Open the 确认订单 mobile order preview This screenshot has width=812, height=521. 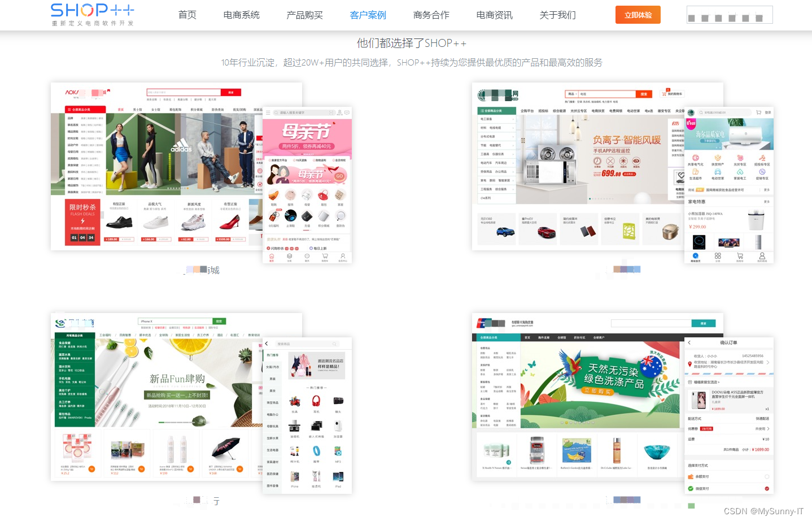coord(729,415)
